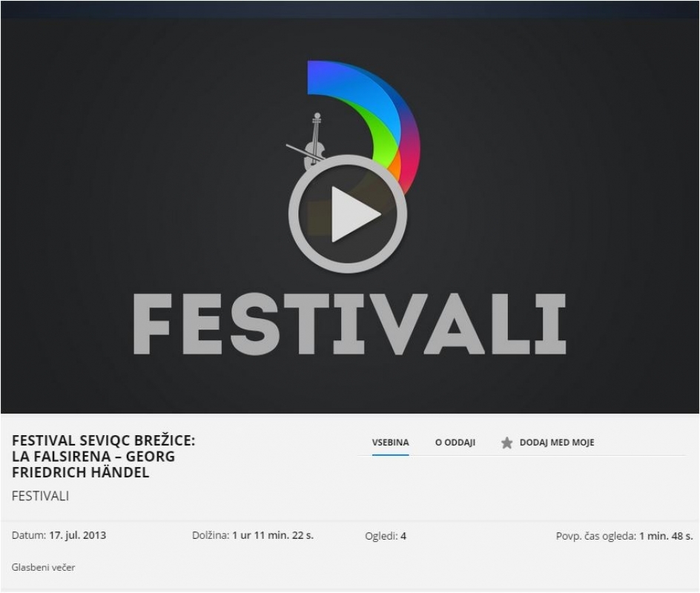Screen dimensions: 700x593
Task: Select the date 17. jul. 2013
Action: (78, 535)
